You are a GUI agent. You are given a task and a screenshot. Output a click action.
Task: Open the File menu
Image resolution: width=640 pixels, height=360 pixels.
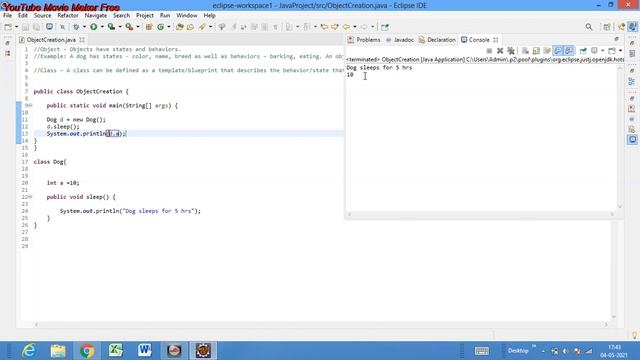click(7, 16)
